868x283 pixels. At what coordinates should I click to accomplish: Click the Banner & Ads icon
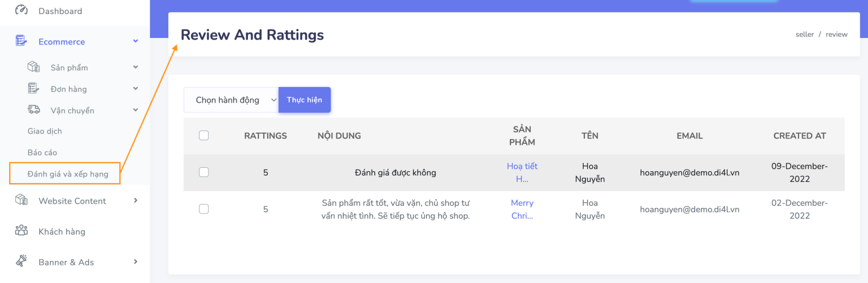22,261
